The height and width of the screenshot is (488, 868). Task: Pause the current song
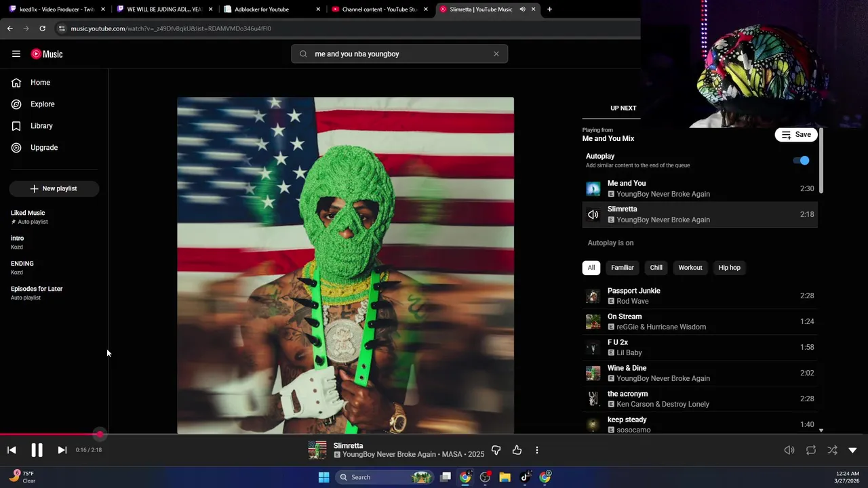37,450
